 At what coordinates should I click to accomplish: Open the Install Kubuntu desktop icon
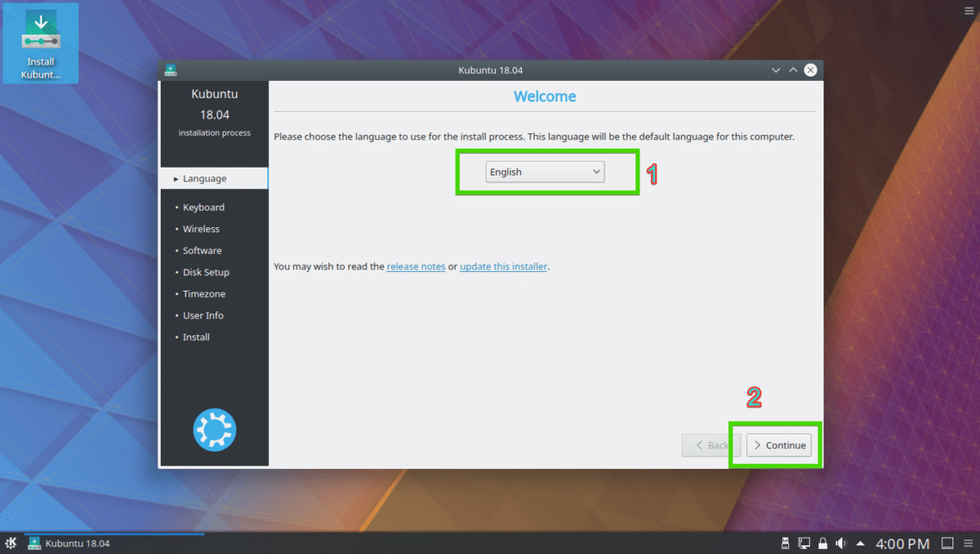coord(40,44)
